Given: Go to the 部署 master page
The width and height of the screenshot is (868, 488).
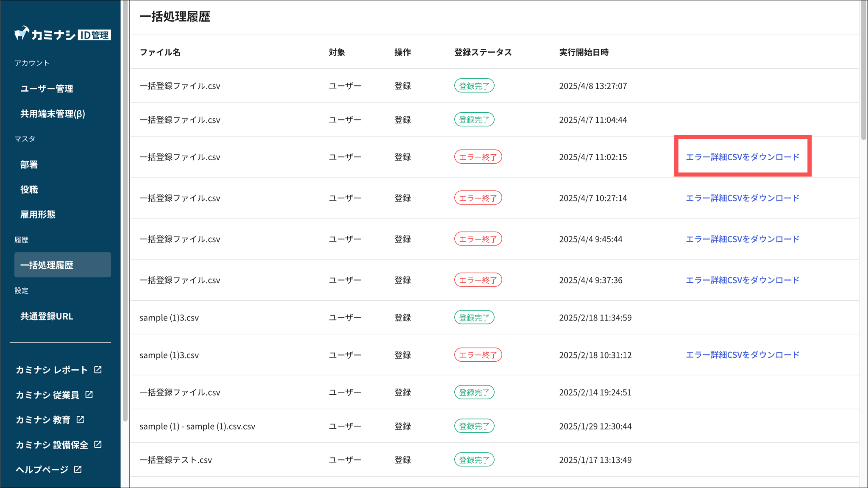Looking at the screenshot, I should click(29, 165).
